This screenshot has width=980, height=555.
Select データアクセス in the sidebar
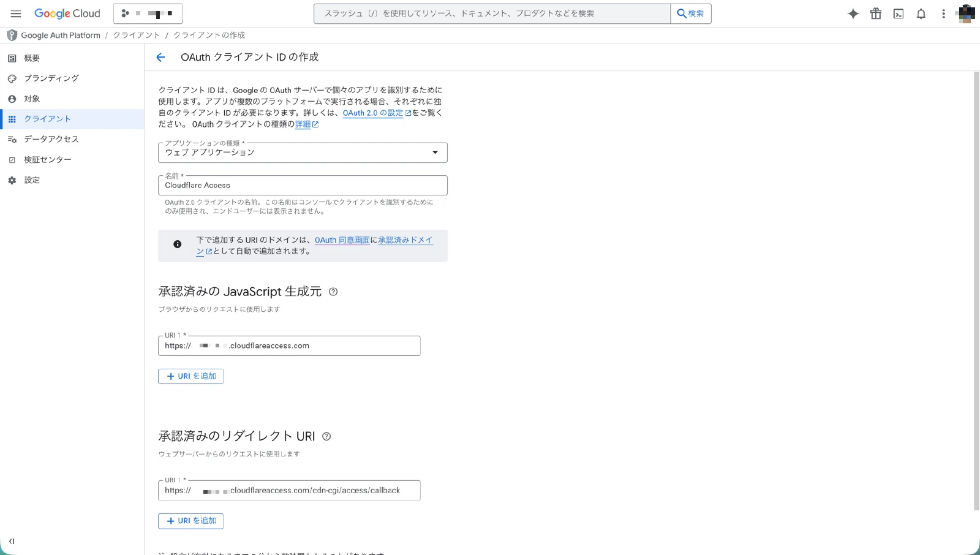click(x=51, y=139)
